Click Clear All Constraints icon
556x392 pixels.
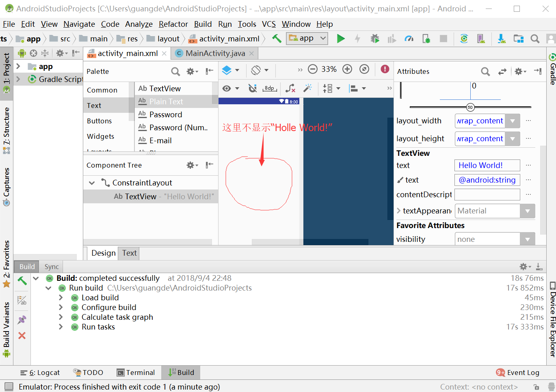290,88
